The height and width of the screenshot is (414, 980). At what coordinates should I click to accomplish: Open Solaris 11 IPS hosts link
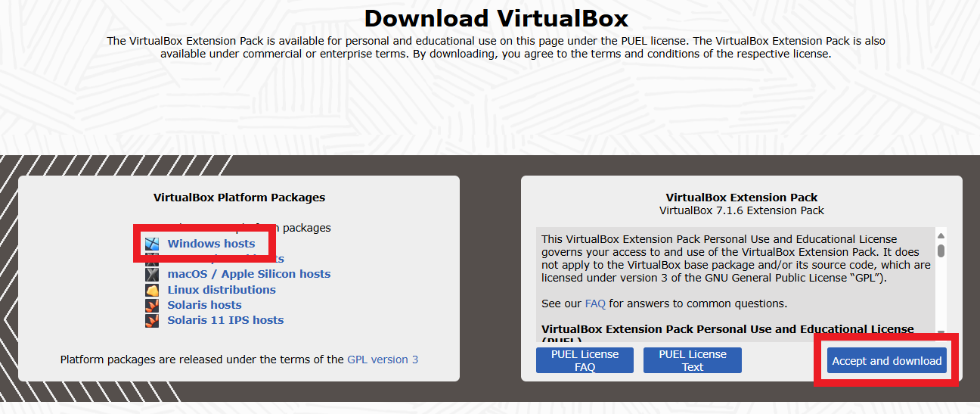click(x=225, y=320)
